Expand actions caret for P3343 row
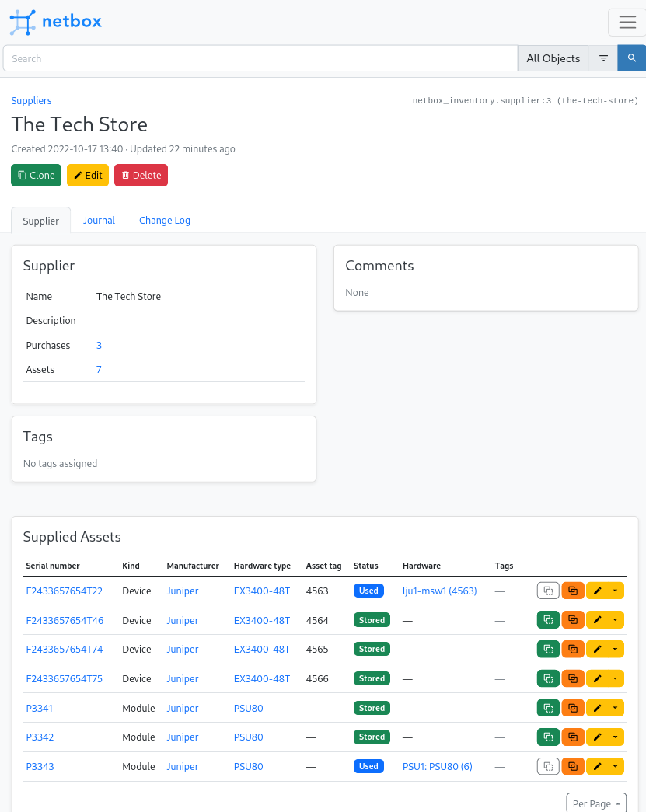Screen dimensions: 646x812 click(x=616, y=766)
